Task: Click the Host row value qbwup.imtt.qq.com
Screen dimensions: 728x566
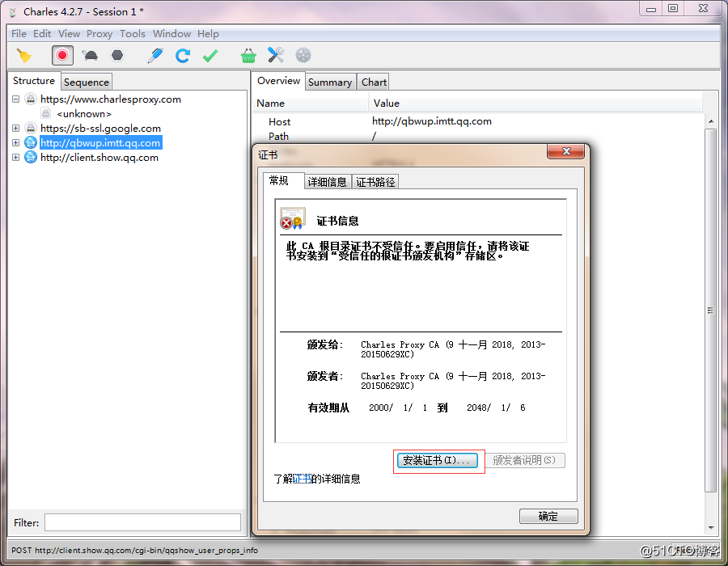Action: click(432, 121)
